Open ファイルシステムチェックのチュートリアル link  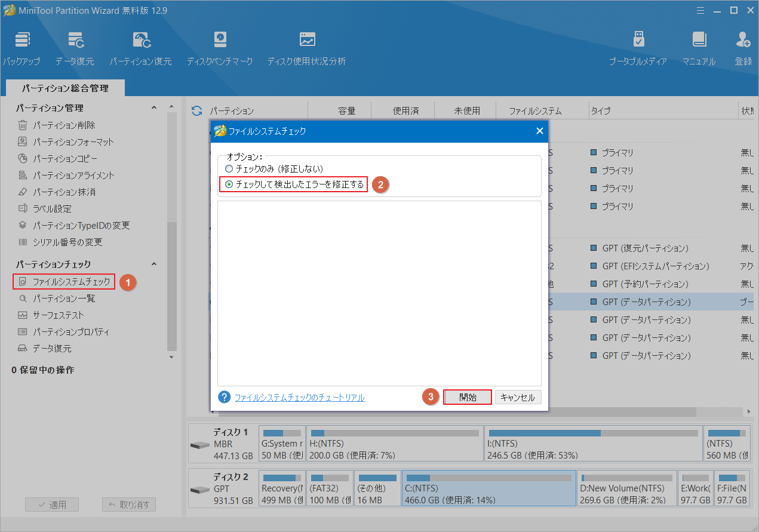coord(300,398)
